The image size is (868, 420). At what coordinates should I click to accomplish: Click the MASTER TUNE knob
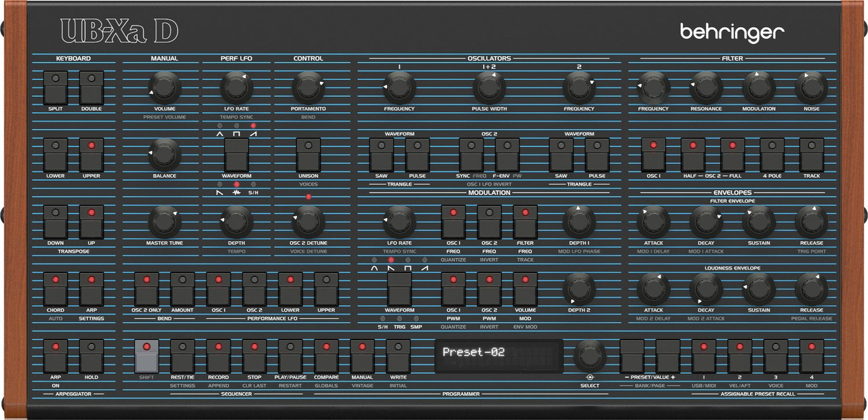click(x=165, y=222)
